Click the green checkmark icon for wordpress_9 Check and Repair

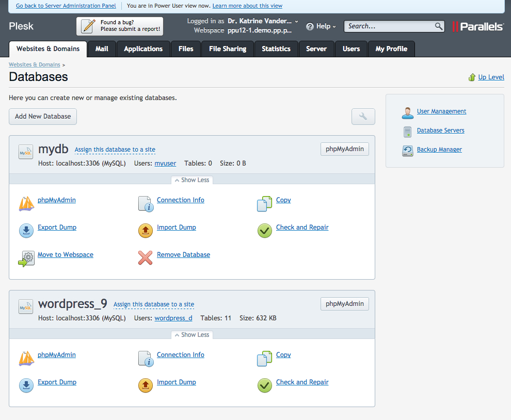tap(265, 385)
